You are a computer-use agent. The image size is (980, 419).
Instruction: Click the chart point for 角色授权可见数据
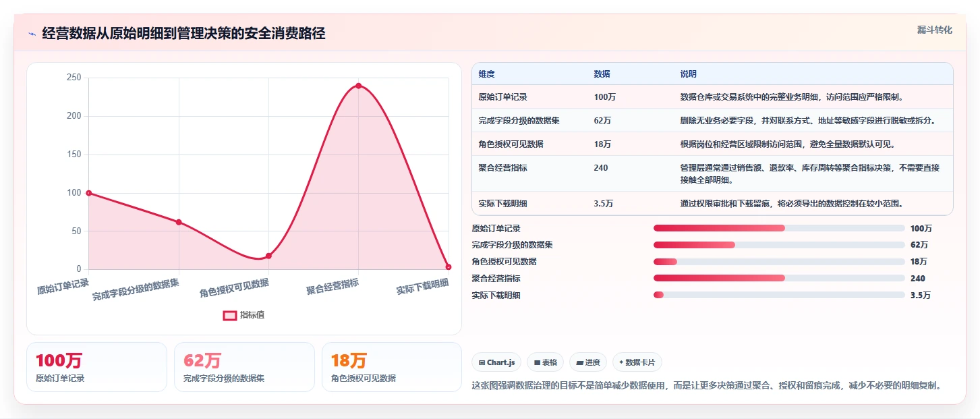point(268,256)
